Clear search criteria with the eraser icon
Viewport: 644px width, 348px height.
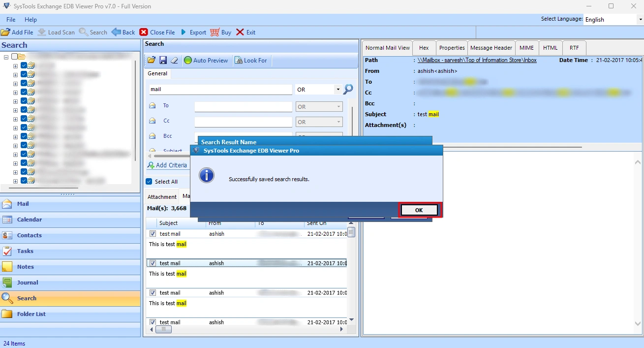pos(174,60)
